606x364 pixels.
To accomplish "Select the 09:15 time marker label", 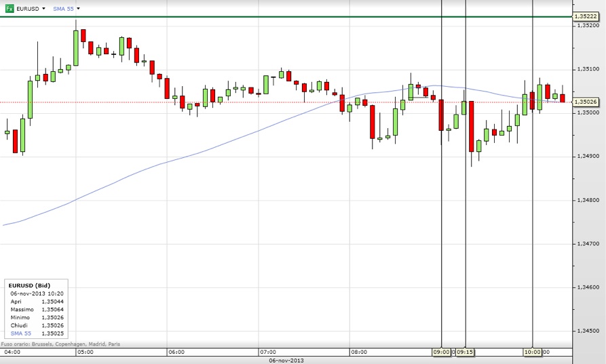I will [x=465, y=352].
